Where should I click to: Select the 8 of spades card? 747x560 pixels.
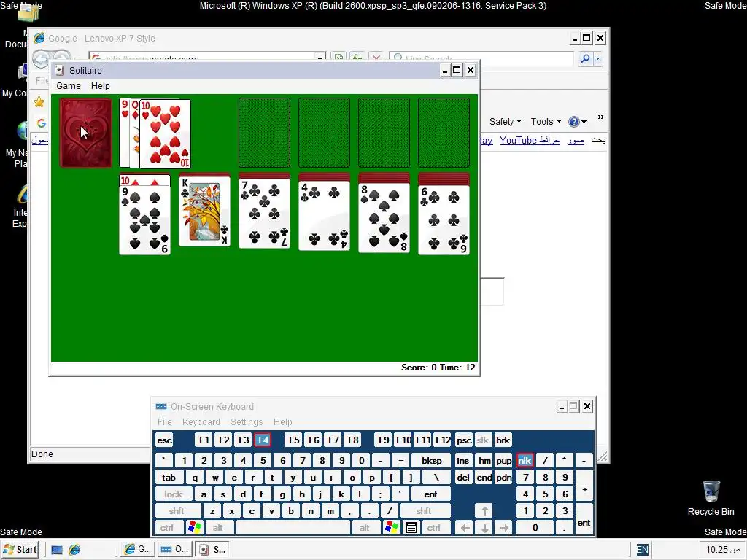point(384,217)
